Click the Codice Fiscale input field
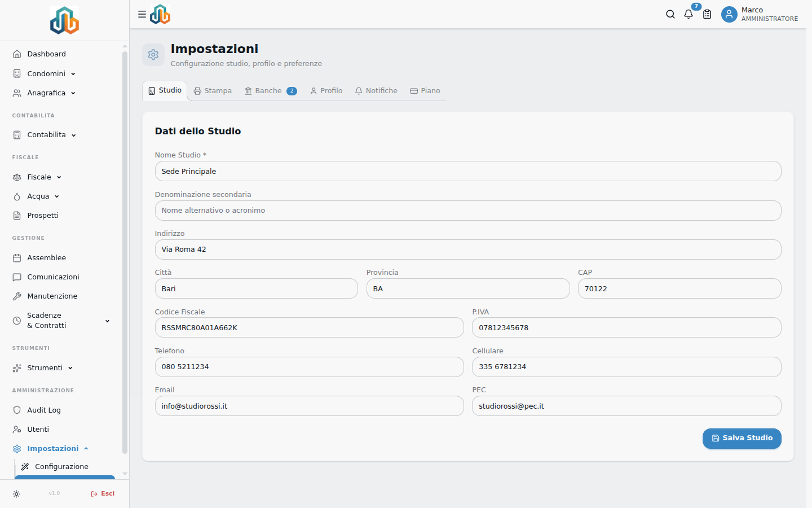This screenshot has width=812, height=508. coord(310,327)
